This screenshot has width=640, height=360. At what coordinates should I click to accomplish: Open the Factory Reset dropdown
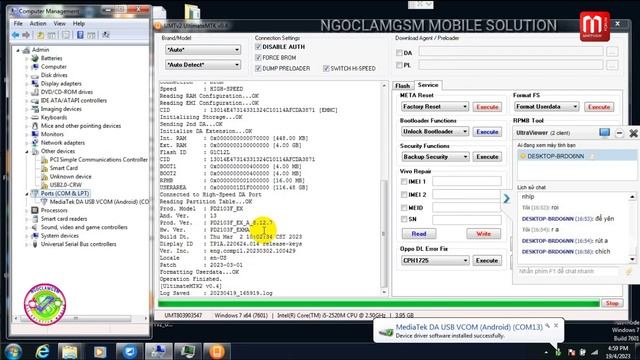tap(435, 107)
